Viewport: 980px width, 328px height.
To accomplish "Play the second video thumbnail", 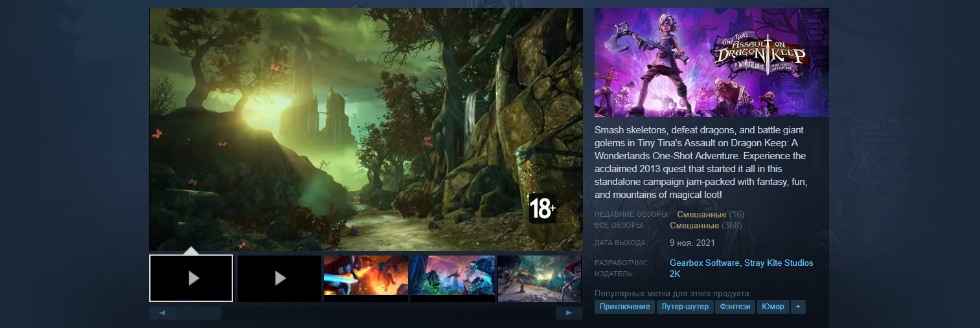I will coord(279,278).
